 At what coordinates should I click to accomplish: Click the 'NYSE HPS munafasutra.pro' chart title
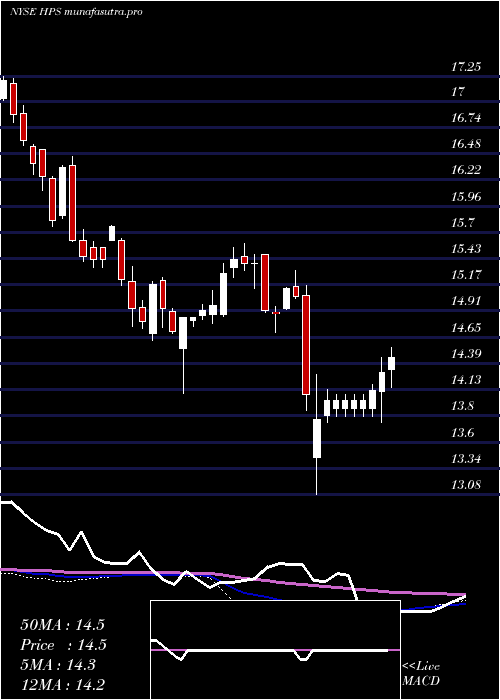pos(76,12)
